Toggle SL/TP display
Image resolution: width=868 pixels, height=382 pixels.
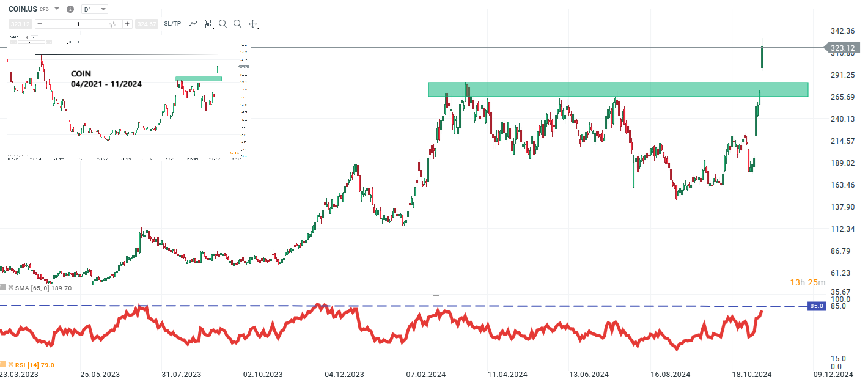click(172, 24)
